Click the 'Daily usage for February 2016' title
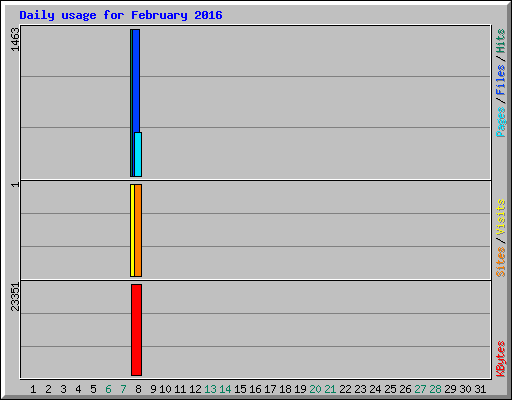Image resolution: width=512 pixels, height=400 pixels. (x=121, y=15)
